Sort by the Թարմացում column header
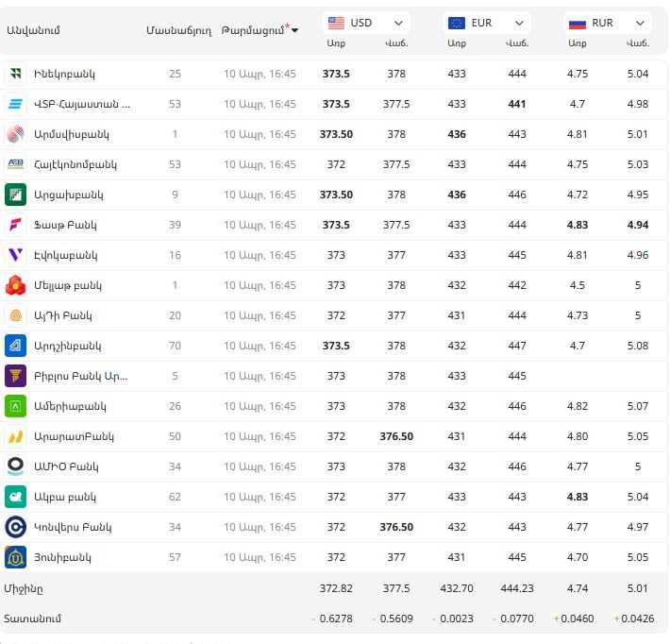The width and height of the screenshot is (670, 644). (260, 31)
